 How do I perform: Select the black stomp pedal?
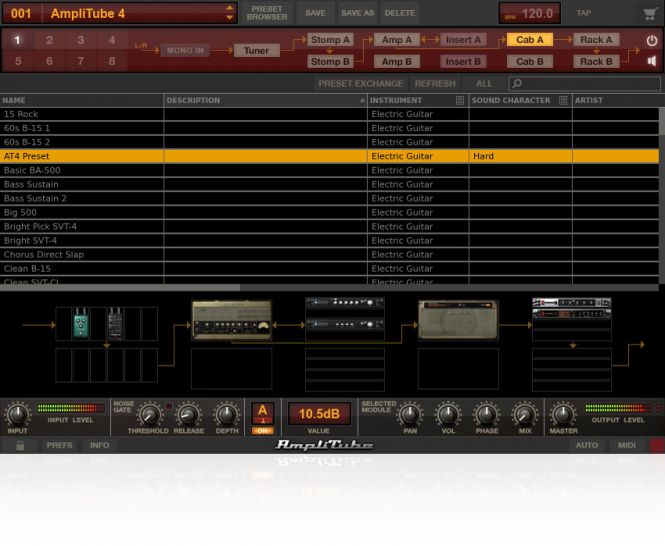click(x=115, y=323)
